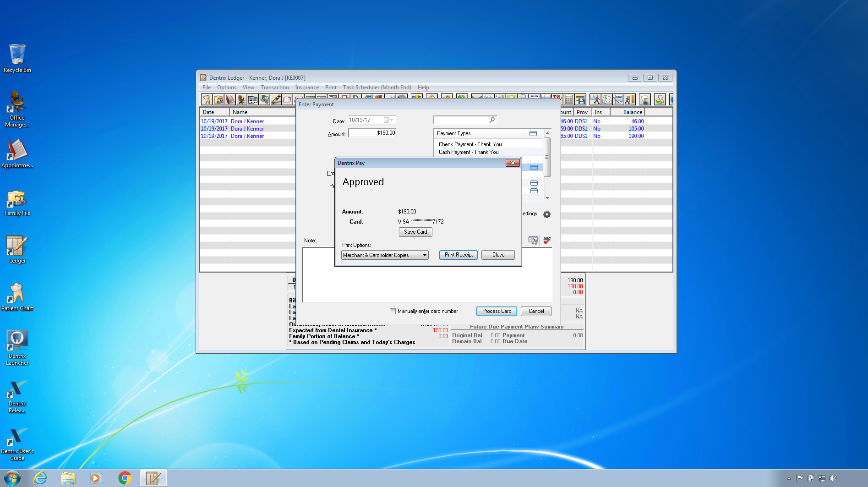Image resolution: width=868 pixels, height=487 pixels.
Task: Select Cash Payment - Thank You type
Action: click(x=469, y=152)
